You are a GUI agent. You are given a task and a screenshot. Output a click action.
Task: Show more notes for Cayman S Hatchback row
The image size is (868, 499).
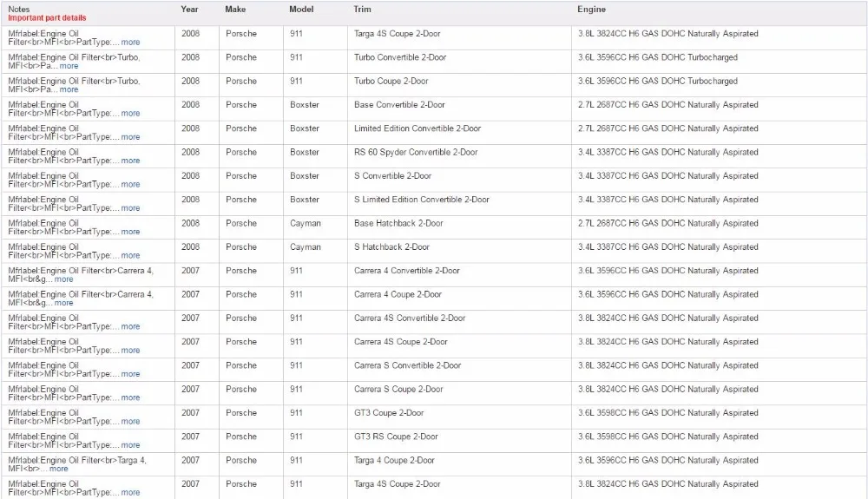tap(130, 256)
